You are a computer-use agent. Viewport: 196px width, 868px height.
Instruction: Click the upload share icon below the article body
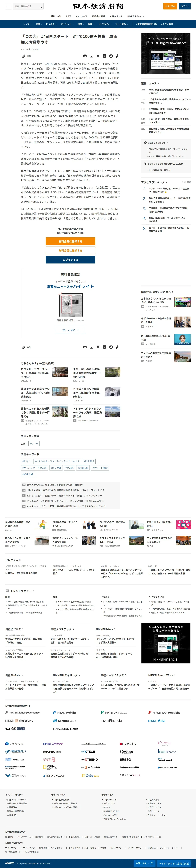[117, 347]
